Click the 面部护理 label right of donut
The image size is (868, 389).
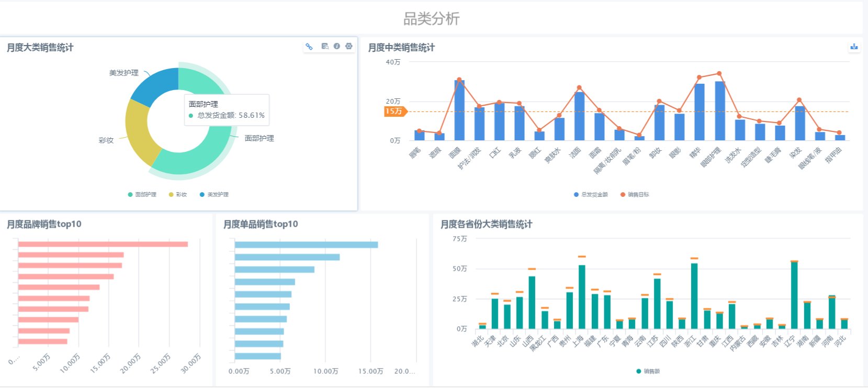coord(260,138)
